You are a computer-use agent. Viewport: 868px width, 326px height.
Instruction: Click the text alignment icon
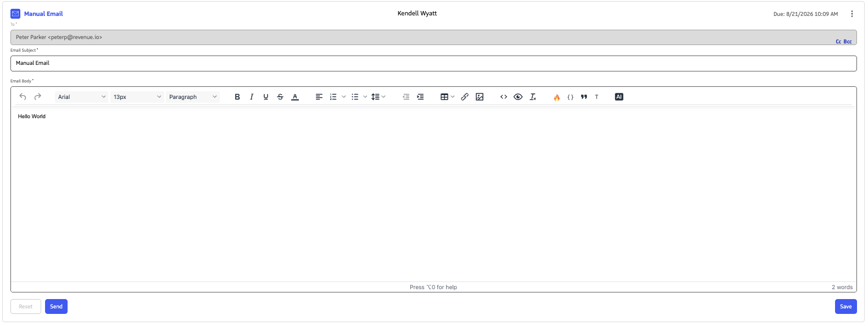pos(319,97)
